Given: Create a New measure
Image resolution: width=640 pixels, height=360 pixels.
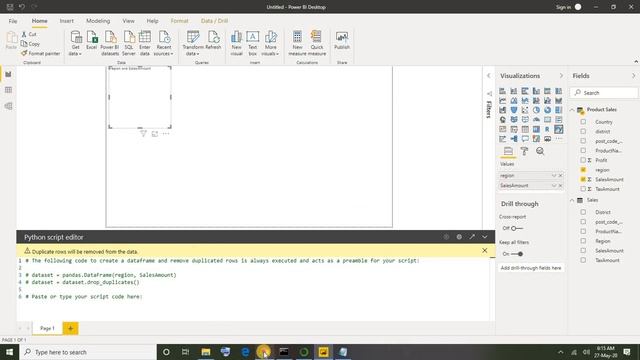Looking at the screenshot, I should (x=297, y=43).
